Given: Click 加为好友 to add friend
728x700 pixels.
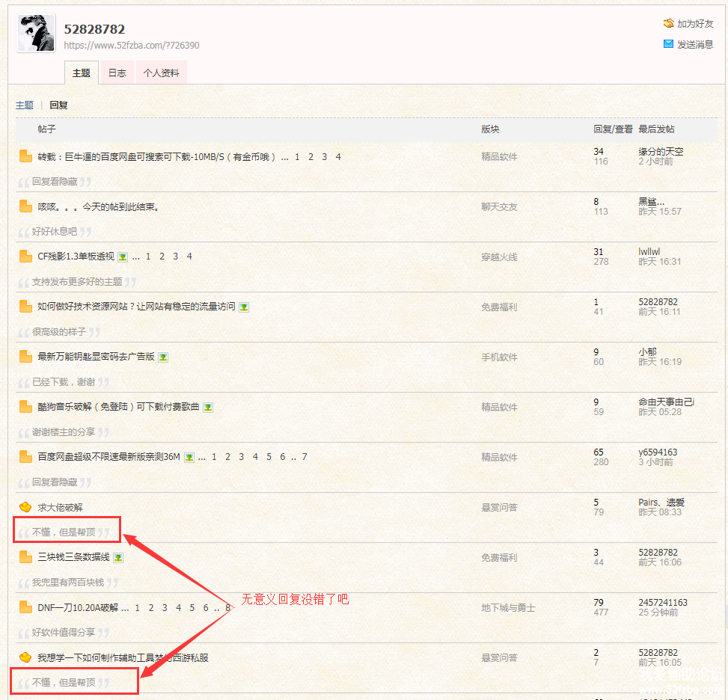Looking at the screenshot, I should pyautogui.click(x=695, y=24).
